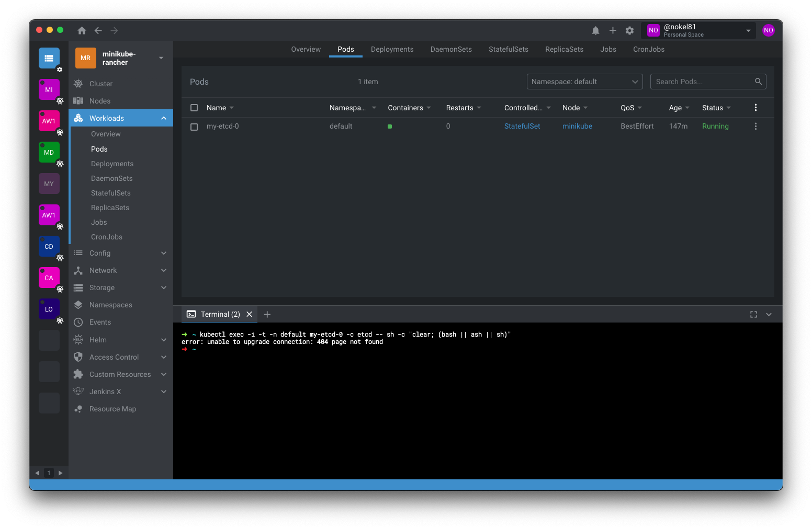Open the StatefulSets tab

(x=508, y=49)
